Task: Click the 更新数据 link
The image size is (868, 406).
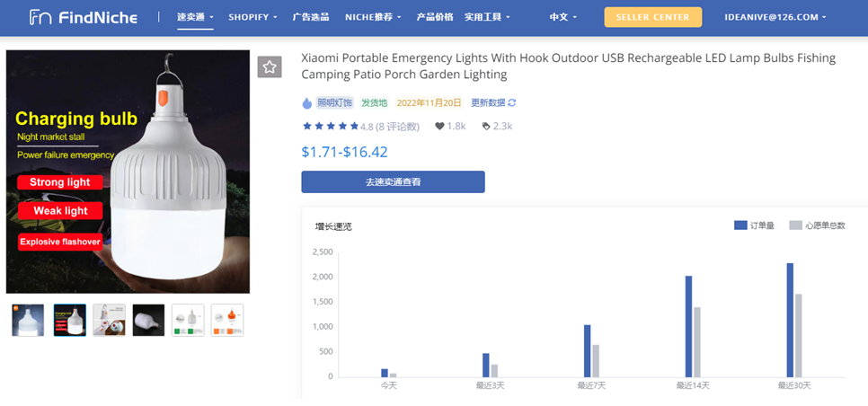Action: pos(488,103)
